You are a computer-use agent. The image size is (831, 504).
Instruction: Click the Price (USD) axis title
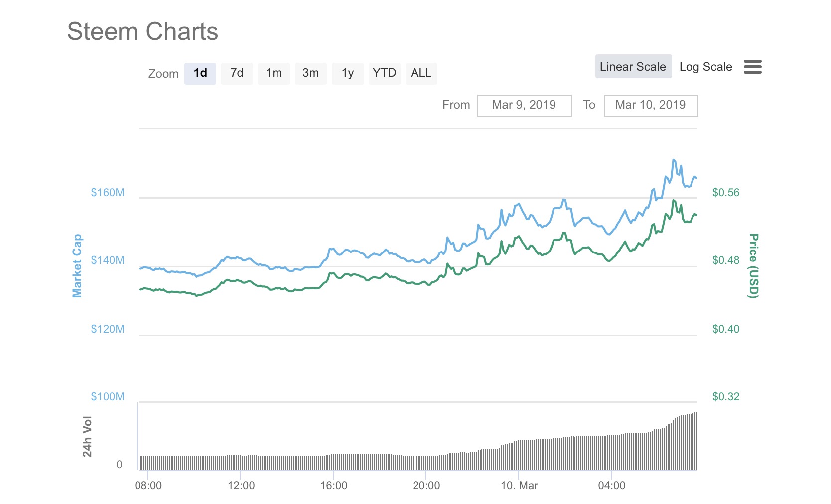[x=754, y=265]
